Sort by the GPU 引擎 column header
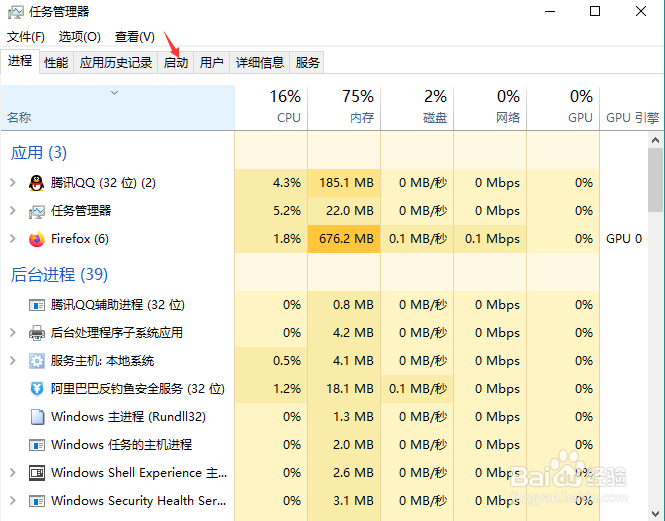This screenshot has width=665, height=521. point(632,107)
